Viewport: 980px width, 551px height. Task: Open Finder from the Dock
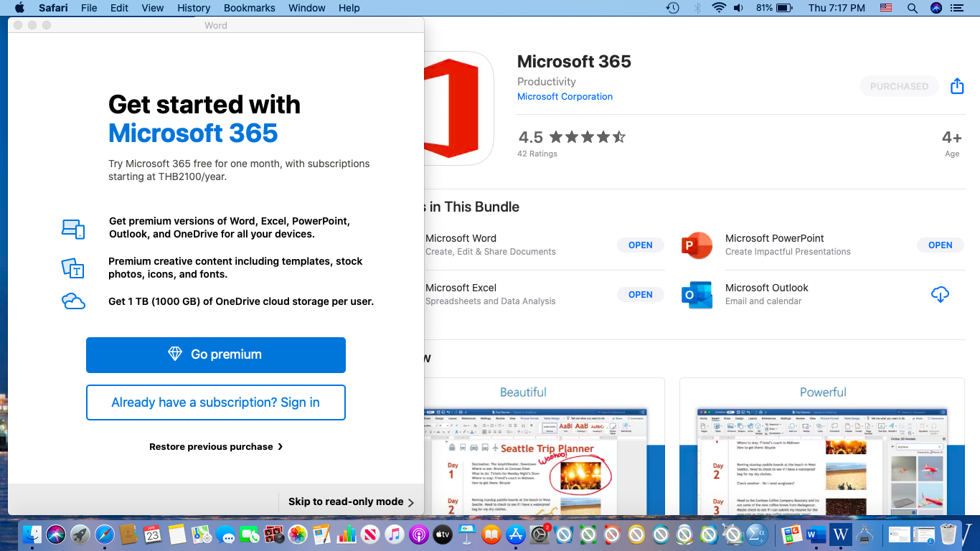(32, 534)
